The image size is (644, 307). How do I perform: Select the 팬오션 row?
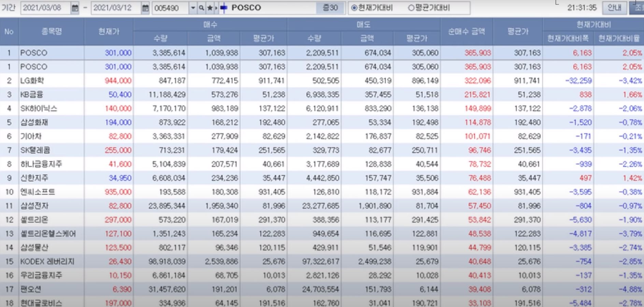[x=322, y=289]
